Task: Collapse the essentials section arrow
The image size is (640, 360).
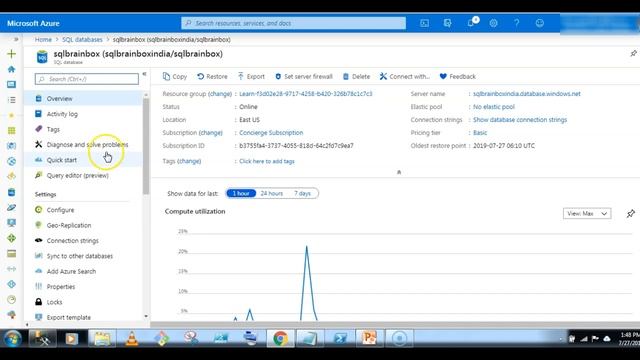Action: 399,172
